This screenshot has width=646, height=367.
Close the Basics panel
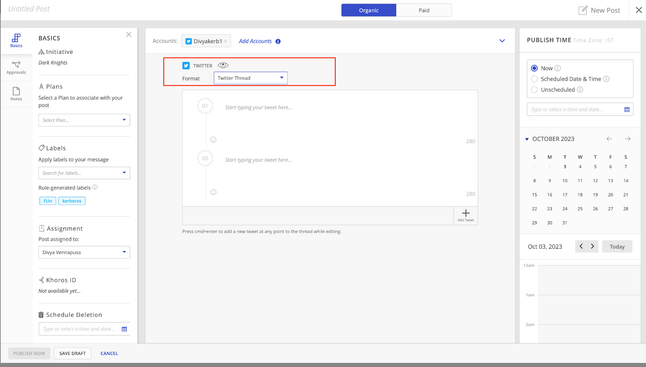[129, 35]
